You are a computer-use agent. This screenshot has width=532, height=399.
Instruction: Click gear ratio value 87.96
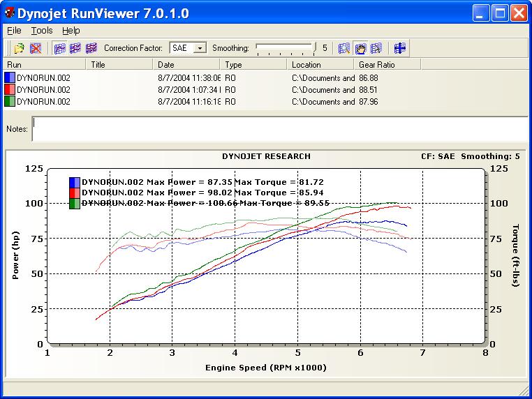369,101
